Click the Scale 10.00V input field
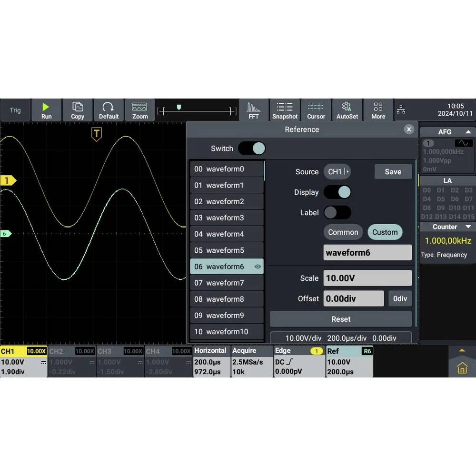This screenshot has height=476, width=476. [x=367, y=278]
